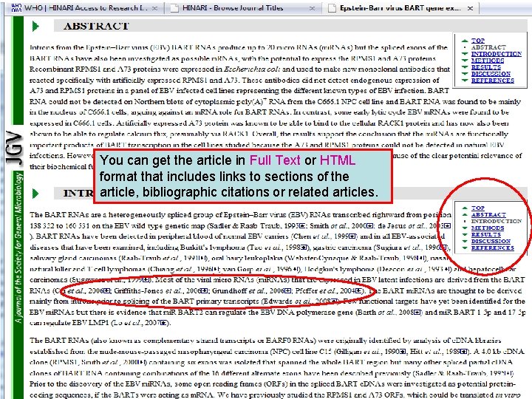
Task: Click the green triangle beside the INTRODUCTION heading
Action: 35,194
